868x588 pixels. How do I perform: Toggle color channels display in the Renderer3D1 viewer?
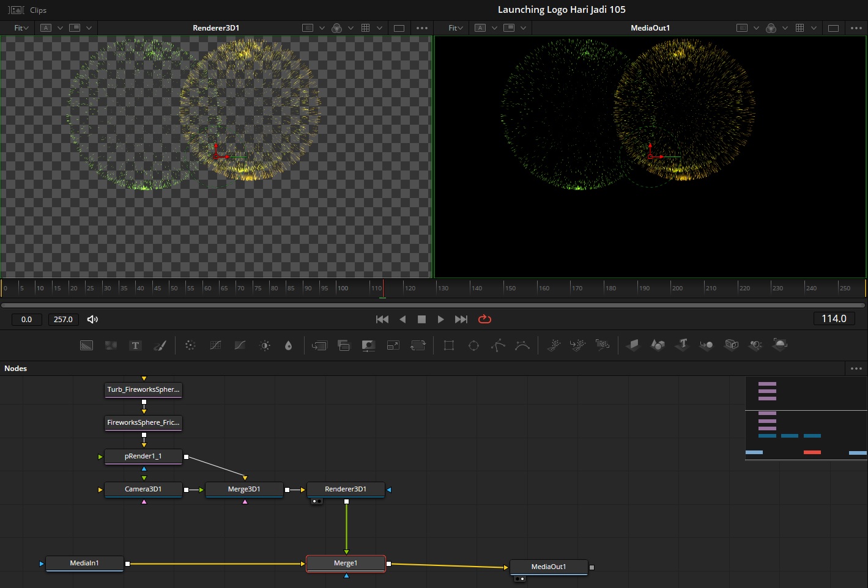(336, 28)
